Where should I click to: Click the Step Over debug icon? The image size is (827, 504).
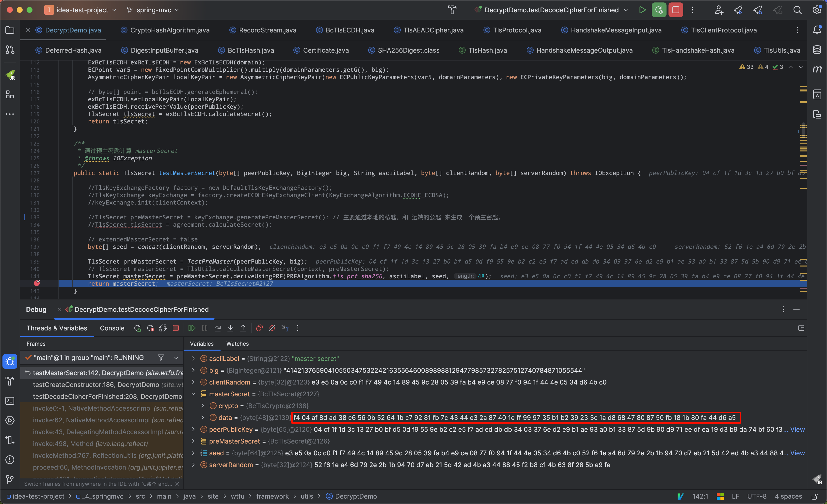(218, 328)
